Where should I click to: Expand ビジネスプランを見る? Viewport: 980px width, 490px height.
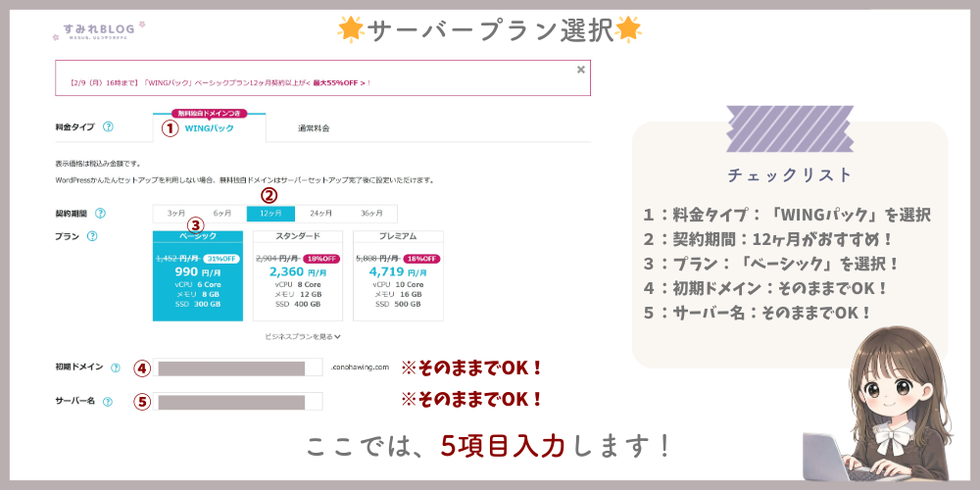[x=303, y=336]
